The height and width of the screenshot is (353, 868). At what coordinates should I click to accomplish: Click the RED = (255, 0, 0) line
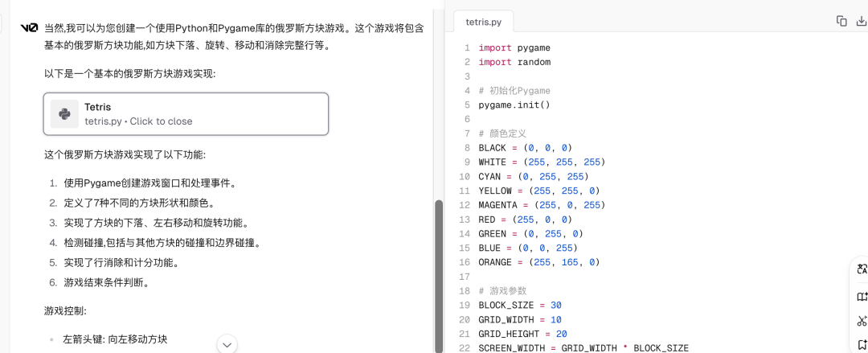point(526,220)
